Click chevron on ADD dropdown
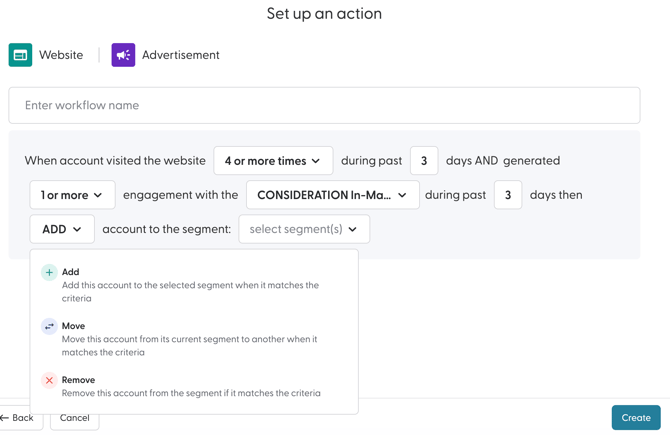This screenshot has height=435, width=670. (x=78, y=229)
